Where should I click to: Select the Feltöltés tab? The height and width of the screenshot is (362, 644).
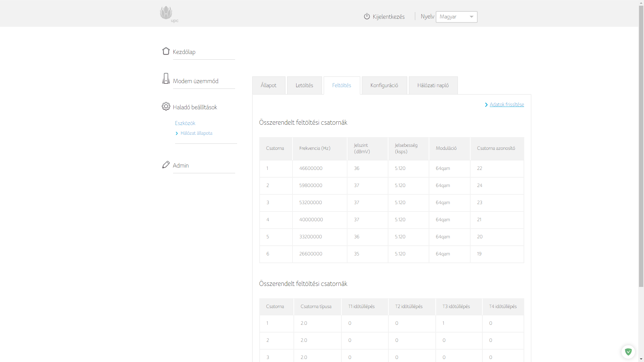[342, 85]
